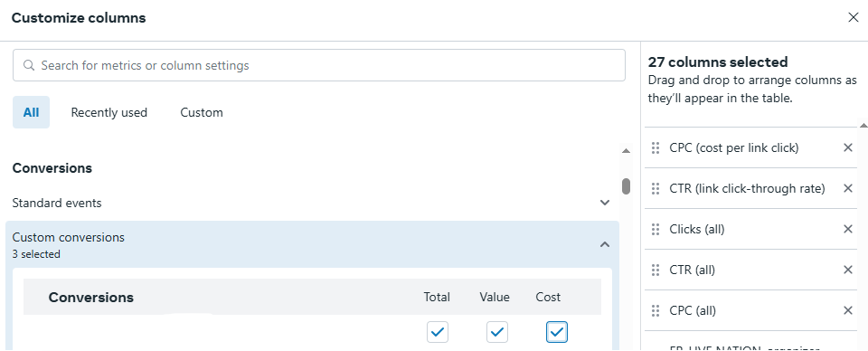Remove the CPC (all) column
Viewport: 868px width, 351px height.
coord(847,310)
